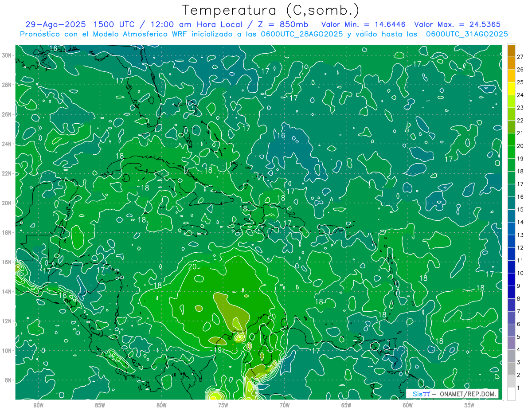This screenshot has width=532, height=411.
Task: Click the 85W longitude axis label
Action: [x=100, y=405]
